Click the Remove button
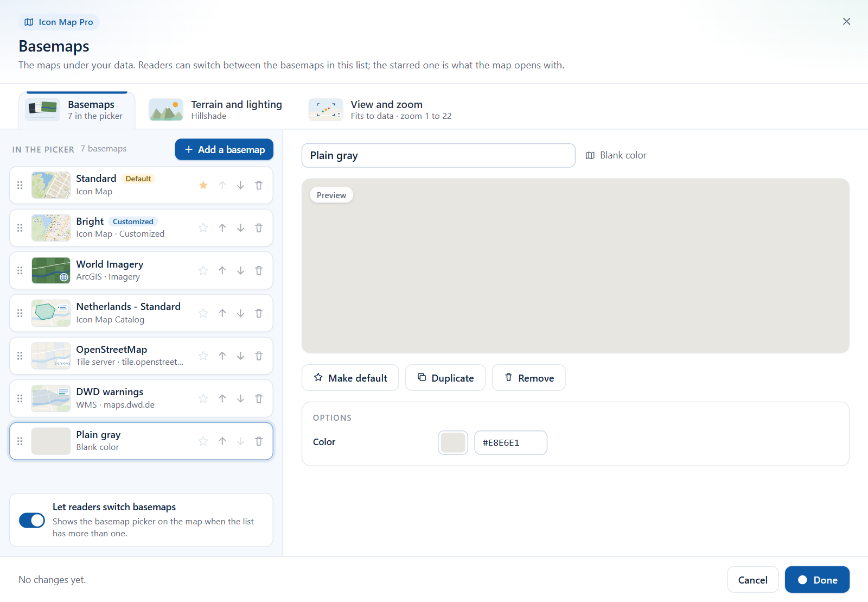Viewport: 868px width, 602px height. coord(528,378)
